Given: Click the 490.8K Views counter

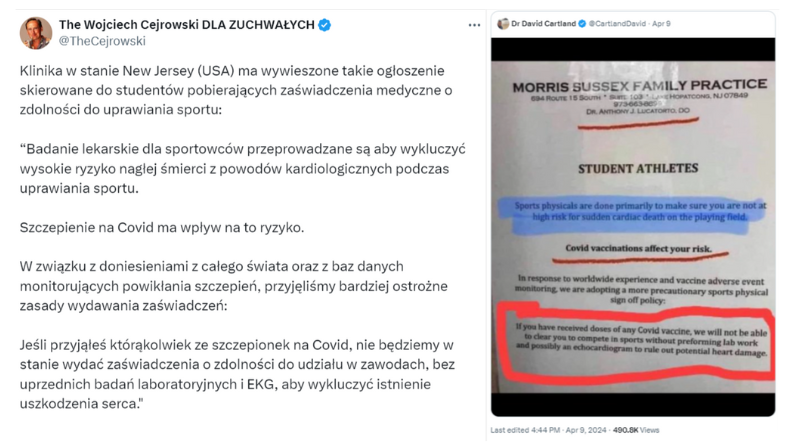Looking at the screenshot, I should 636,430.
